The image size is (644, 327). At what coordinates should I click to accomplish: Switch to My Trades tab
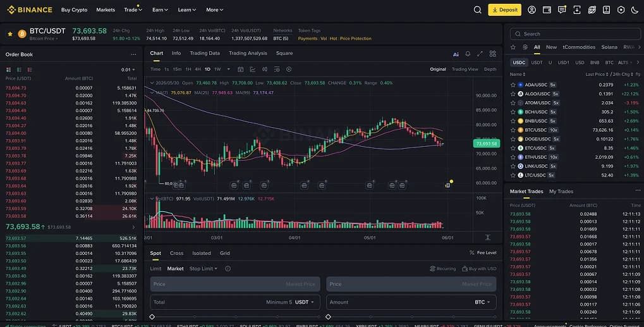[561, 192]
